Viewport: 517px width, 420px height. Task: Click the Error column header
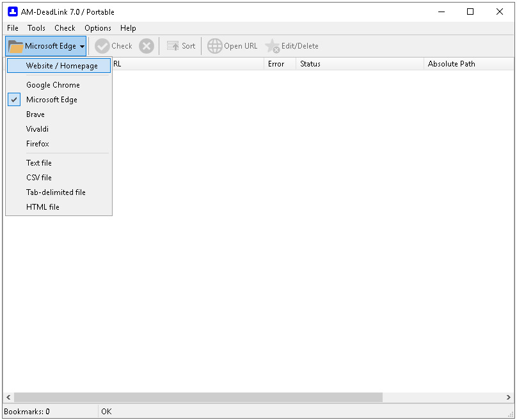click(x=280, y=64)
